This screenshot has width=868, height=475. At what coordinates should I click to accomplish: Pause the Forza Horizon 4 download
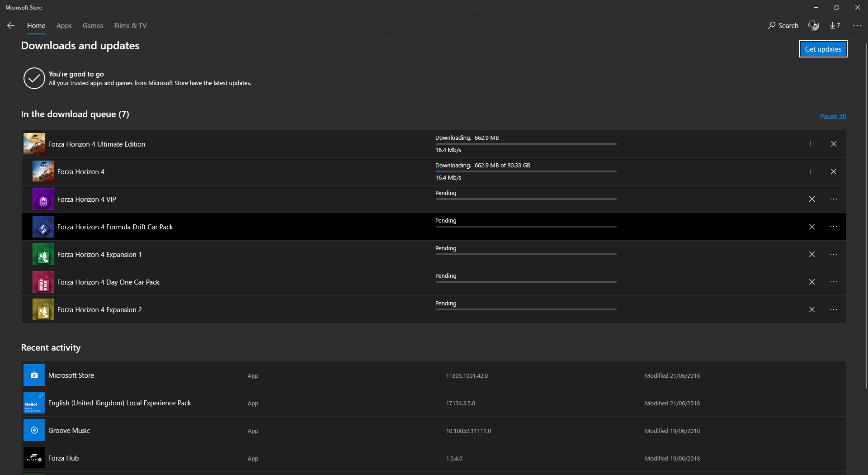point(812,171)
